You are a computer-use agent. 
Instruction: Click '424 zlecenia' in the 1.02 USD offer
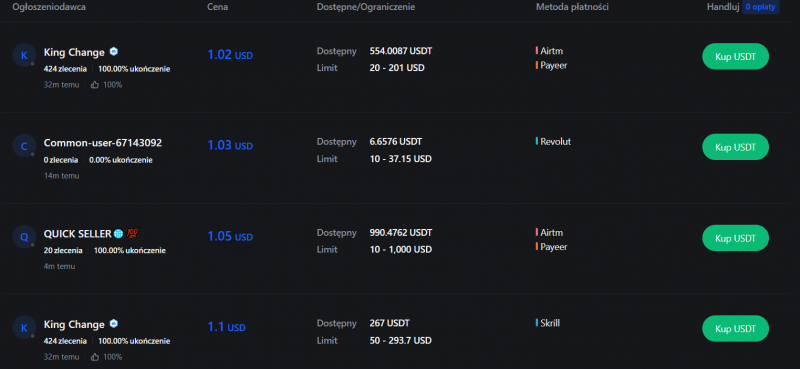(x=65, y=69)
